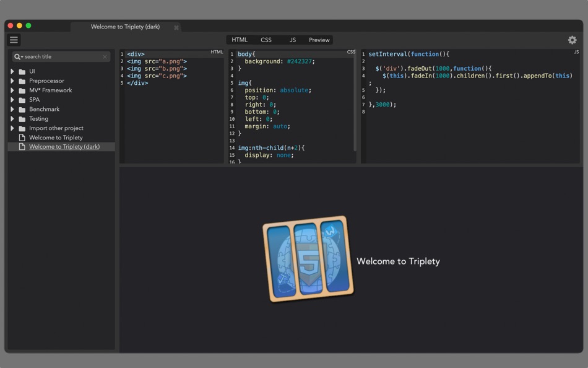Click the fadeIn appendTo JS line
588x368 pixels.
[477, 76]
